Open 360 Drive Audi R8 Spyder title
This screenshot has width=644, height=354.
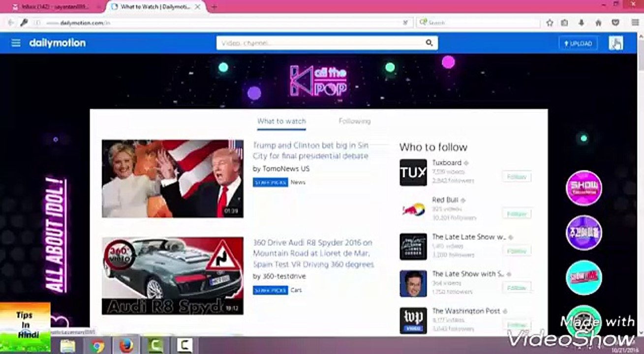pos(313,254)
